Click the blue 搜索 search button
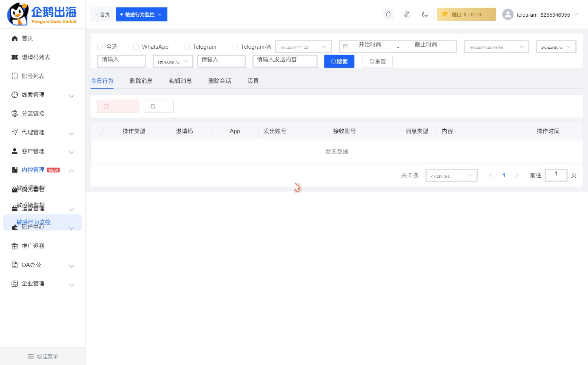Viewport: 588px width, 365px height. click(x=339, y=61)
